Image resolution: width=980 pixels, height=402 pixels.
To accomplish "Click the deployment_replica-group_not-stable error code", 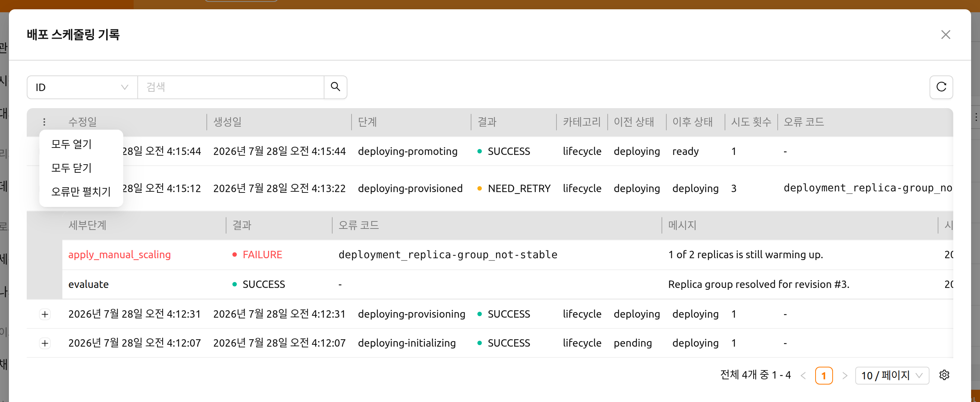I will [448, 255].
